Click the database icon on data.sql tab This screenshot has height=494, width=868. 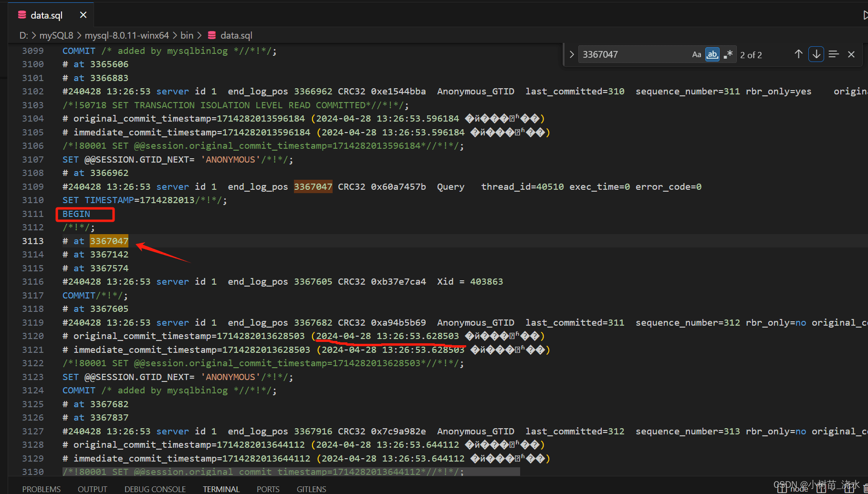point(22,15)
